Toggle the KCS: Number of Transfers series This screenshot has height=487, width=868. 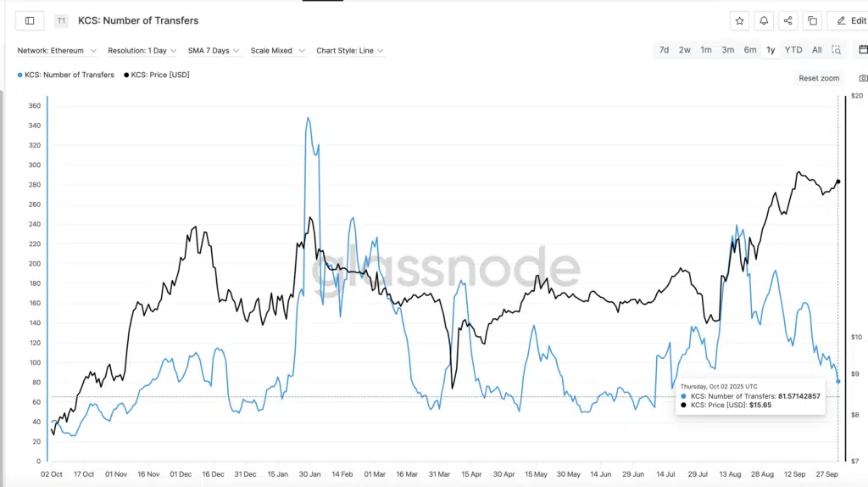pyautogui.click(x=66, y=76)
